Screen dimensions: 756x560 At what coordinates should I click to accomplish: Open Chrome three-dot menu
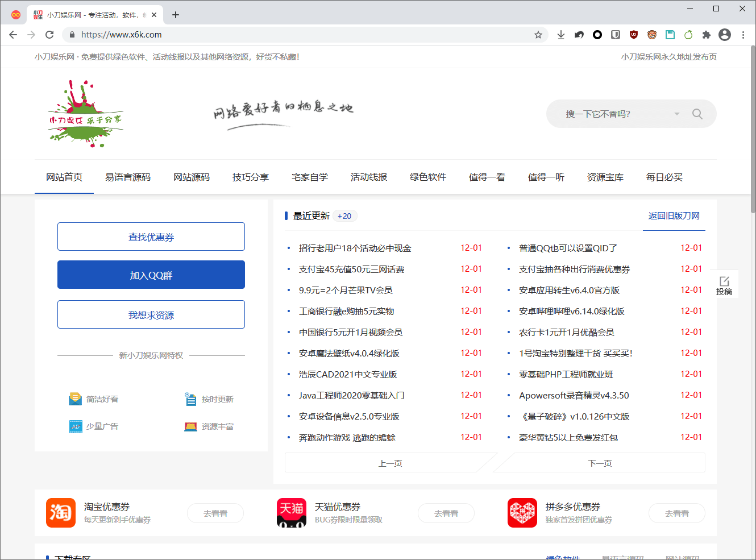point(743,35)
